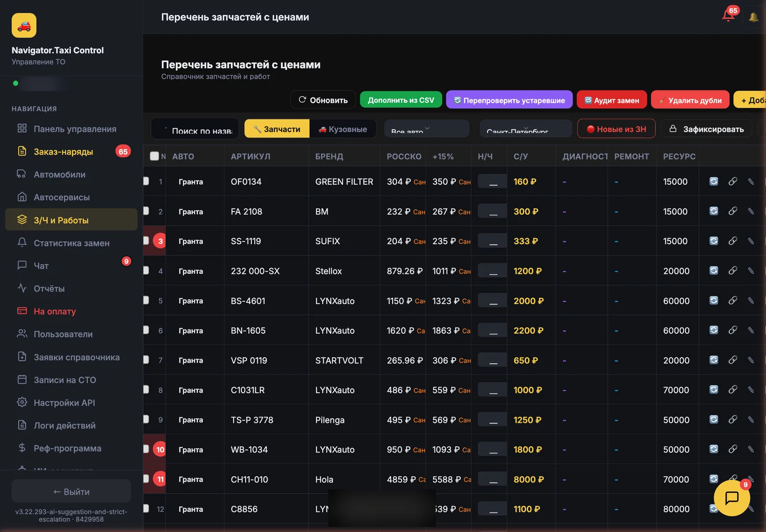
Task: Click the Обновить button
Action: click(323, 100)
